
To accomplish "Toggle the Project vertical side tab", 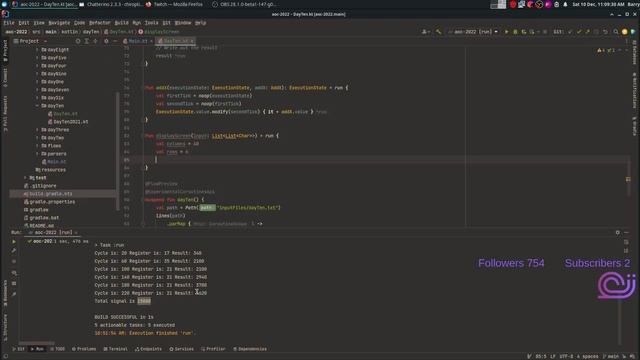I will (5, 50).
